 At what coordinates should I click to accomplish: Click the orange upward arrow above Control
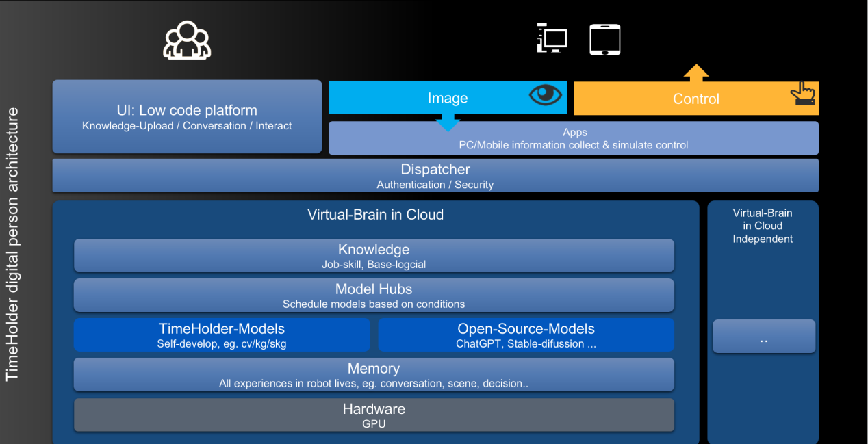click(696, 73)
